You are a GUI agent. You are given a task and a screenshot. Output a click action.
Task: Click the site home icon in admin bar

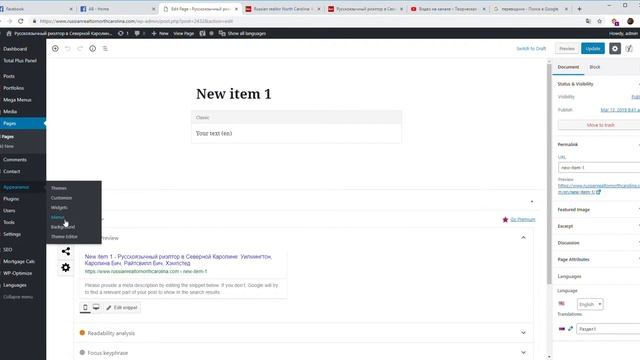point(9,33)
